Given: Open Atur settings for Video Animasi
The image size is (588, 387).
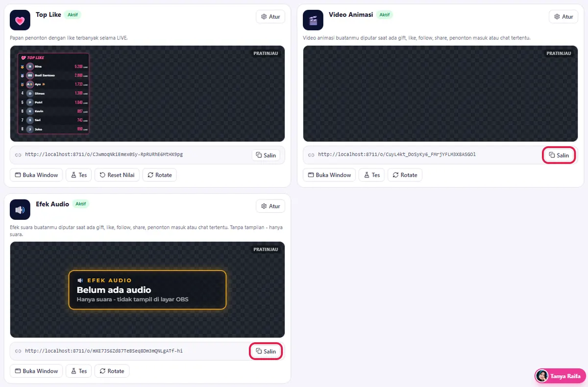Looking at the screenshot, I should click(563, 17).
